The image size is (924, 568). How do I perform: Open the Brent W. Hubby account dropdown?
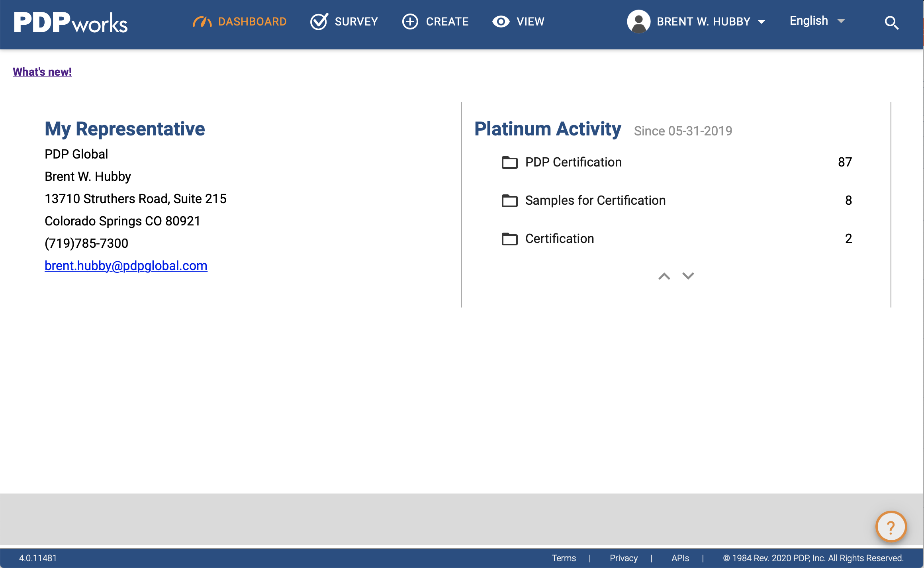(x=711, y=22)
